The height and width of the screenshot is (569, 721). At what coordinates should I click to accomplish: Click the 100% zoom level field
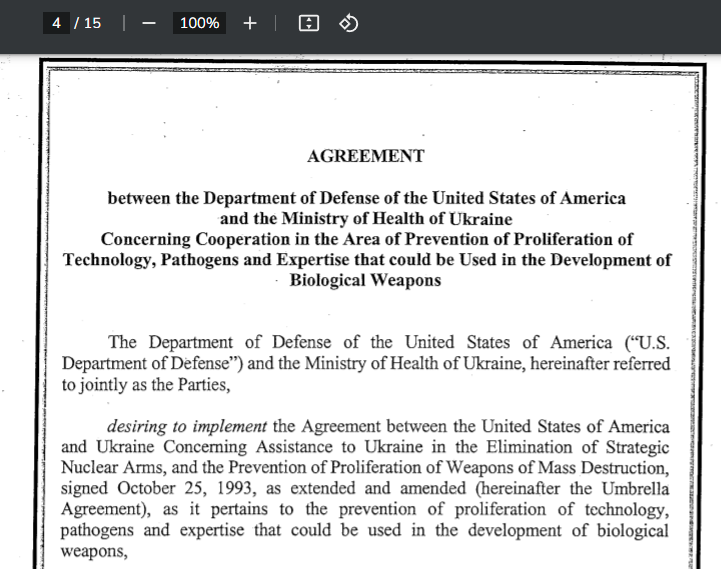coord(199,23)
